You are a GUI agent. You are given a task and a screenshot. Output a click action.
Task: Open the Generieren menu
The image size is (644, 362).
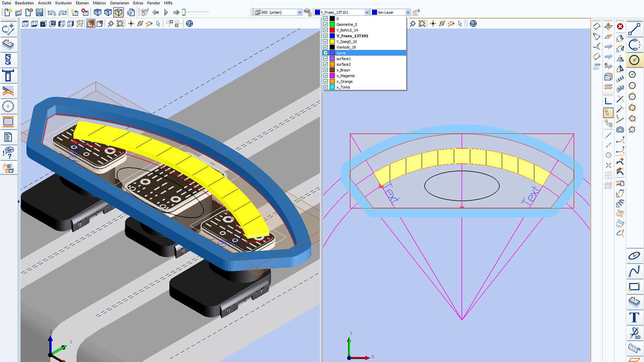(x=120, y=3)
